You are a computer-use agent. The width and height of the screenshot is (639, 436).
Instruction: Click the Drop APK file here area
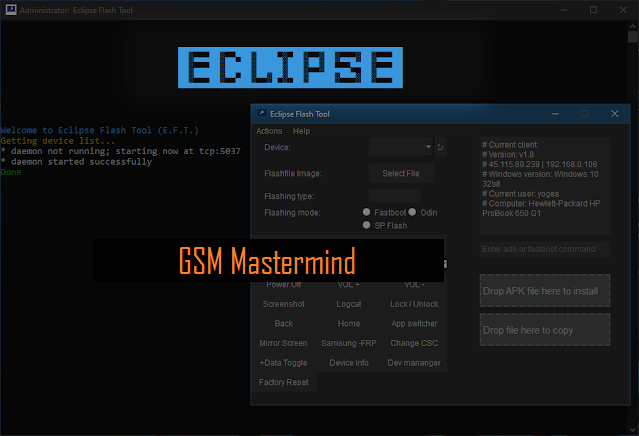tap(545, 291)
